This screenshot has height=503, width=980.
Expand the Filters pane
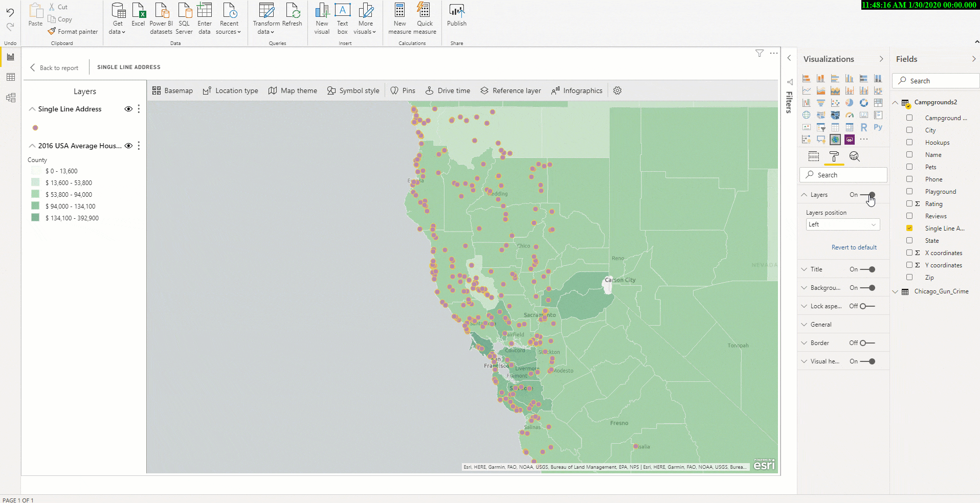coord(789,58)
